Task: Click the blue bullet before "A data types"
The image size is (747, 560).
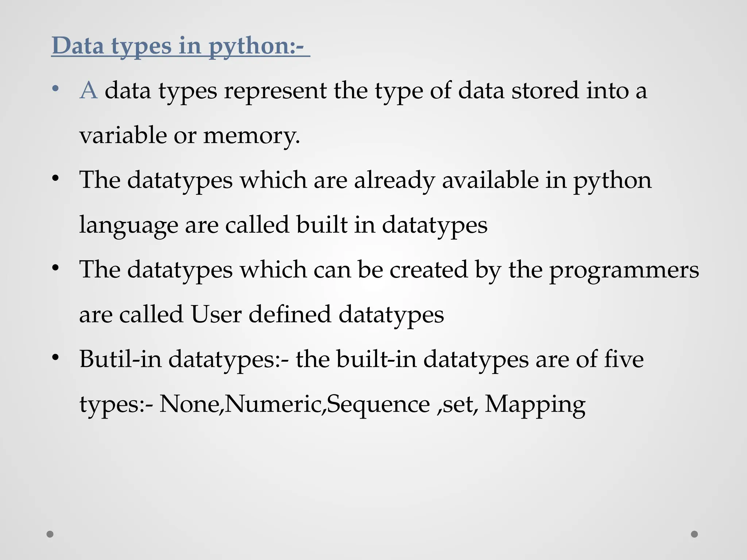Action: (55, 89)
